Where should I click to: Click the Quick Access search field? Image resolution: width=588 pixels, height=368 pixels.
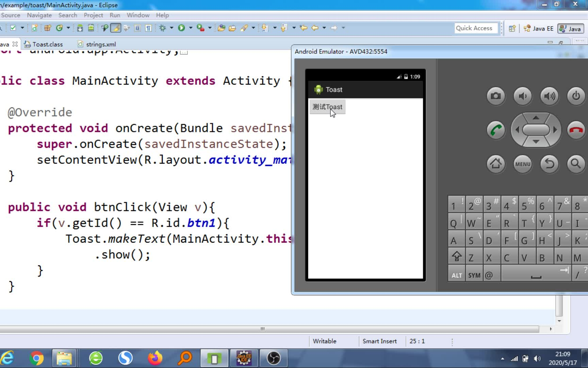pyautogui.click(x=476, y=28)
